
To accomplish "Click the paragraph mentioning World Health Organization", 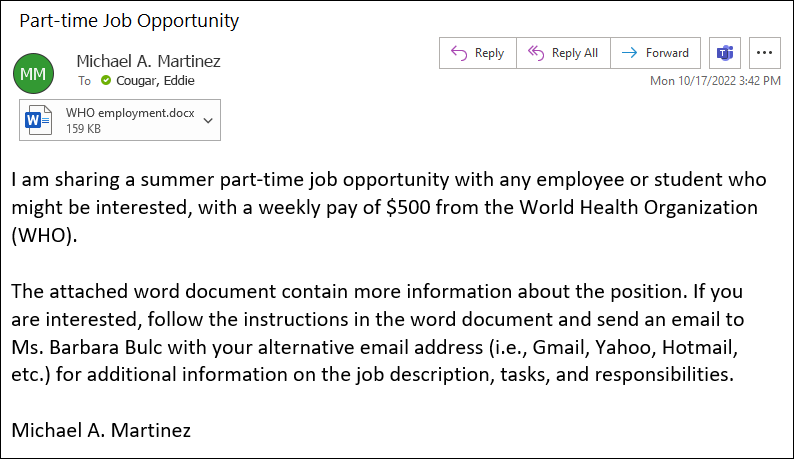I will pyautogui.click(x=388, y=209).
